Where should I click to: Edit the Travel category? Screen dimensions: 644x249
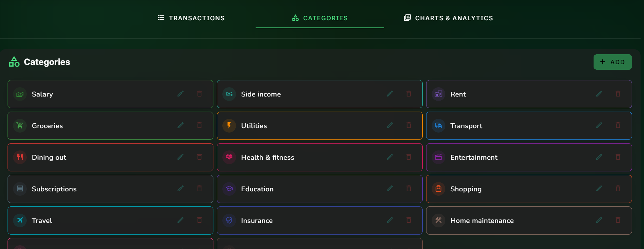point(180,220)
